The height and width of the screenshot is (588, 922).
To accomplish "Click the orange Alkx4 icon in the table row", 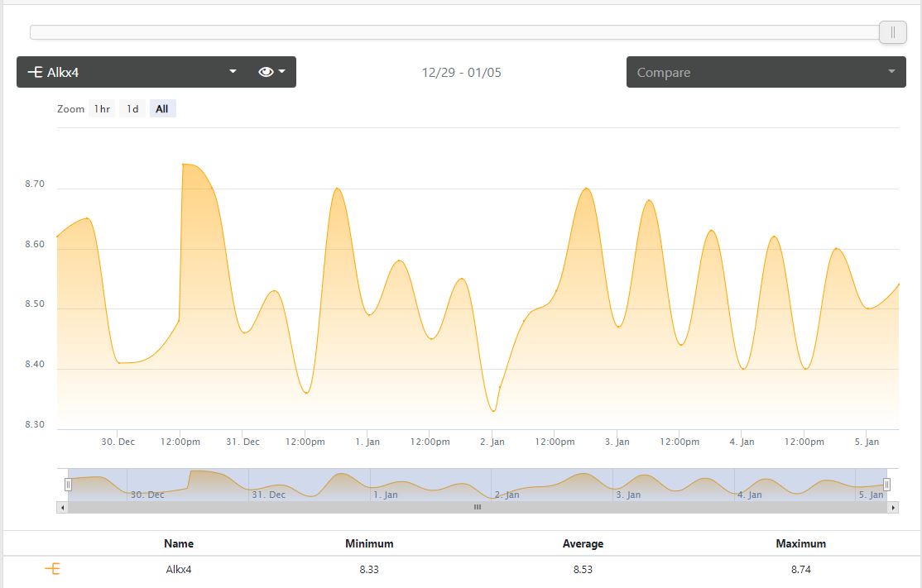I will [x=52, y=569].
